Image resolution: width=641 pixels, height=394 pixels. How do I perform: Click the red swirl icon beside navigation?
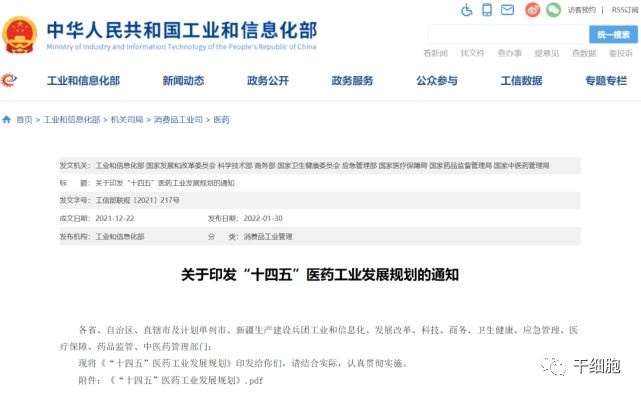(9, 80)
